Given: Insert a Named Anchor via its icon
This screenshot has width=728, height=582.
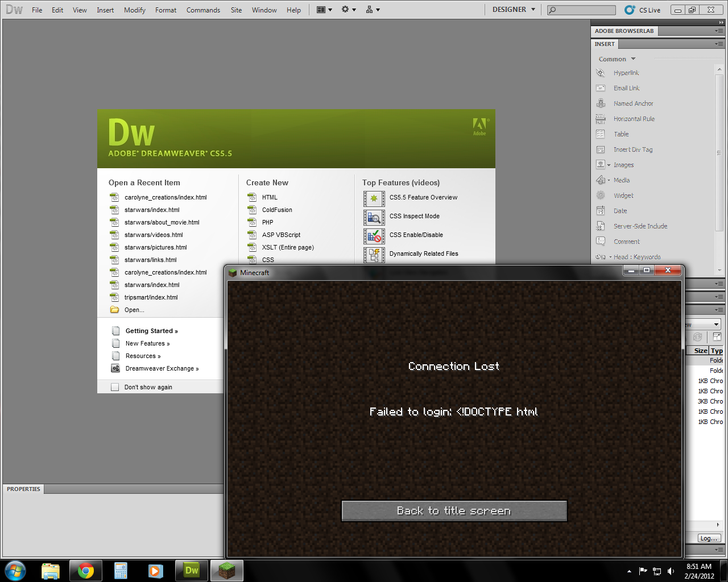Looking at the screenshot, I should pyautogui.click(x=601, y=103).
